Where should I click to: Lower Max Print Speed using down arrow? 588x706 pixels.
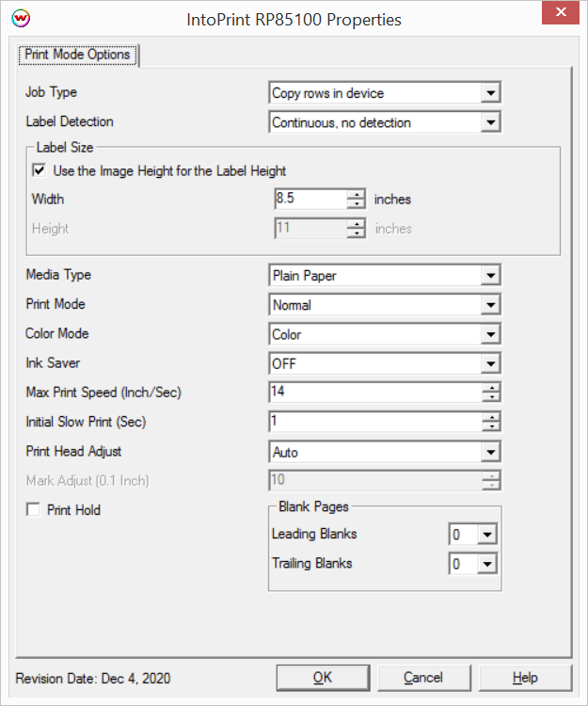tap(491, 397)
